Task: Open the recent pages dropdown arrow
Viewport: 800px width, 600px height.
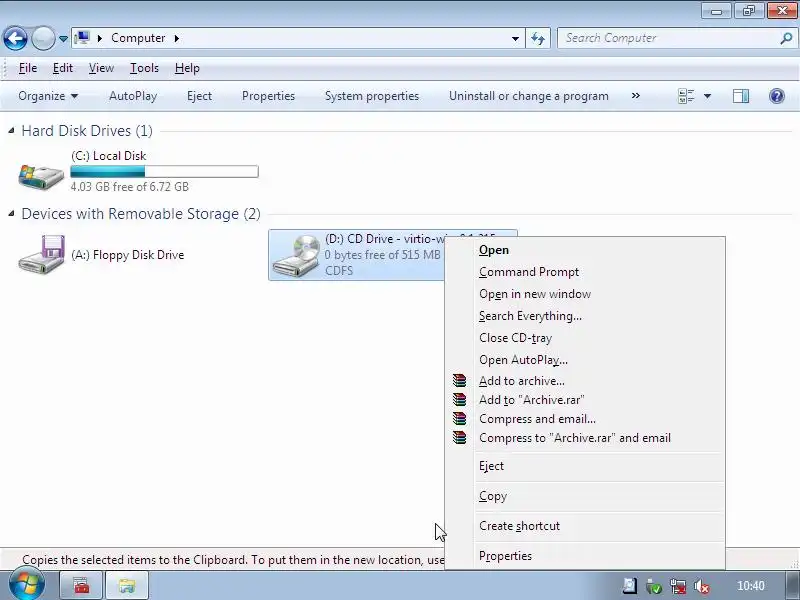Action: point(63,39)
